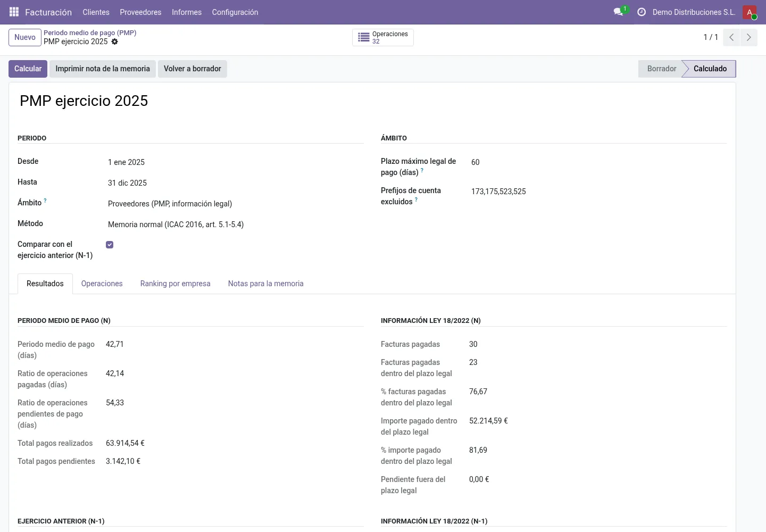Expand the Configuración menu
This screenshot has width=766, height=532.
pos(235,12)
